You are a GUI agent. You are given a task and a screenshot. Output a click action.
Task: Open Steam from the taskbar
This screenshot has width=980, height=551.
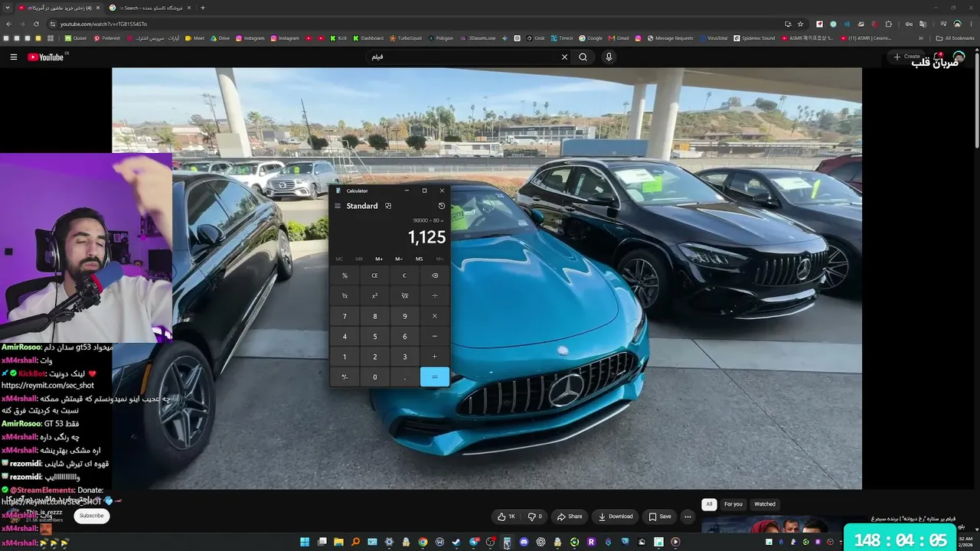coord(456,543)
